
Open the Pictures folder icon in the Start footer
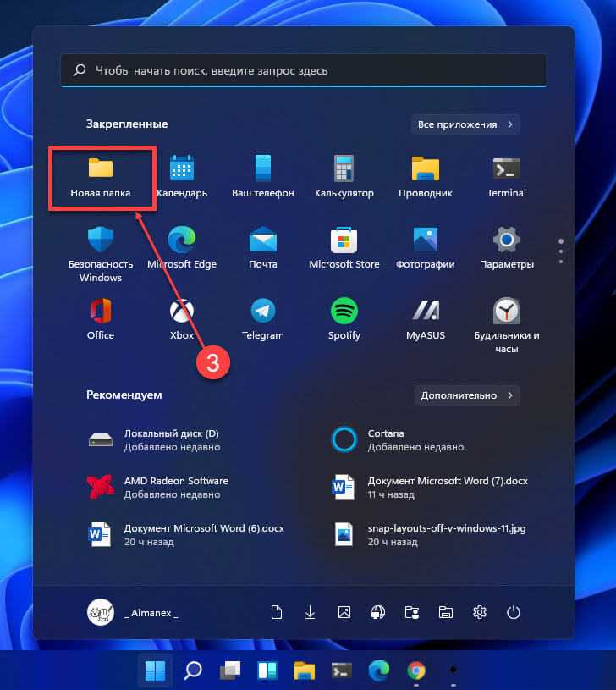tap(344, 612)
